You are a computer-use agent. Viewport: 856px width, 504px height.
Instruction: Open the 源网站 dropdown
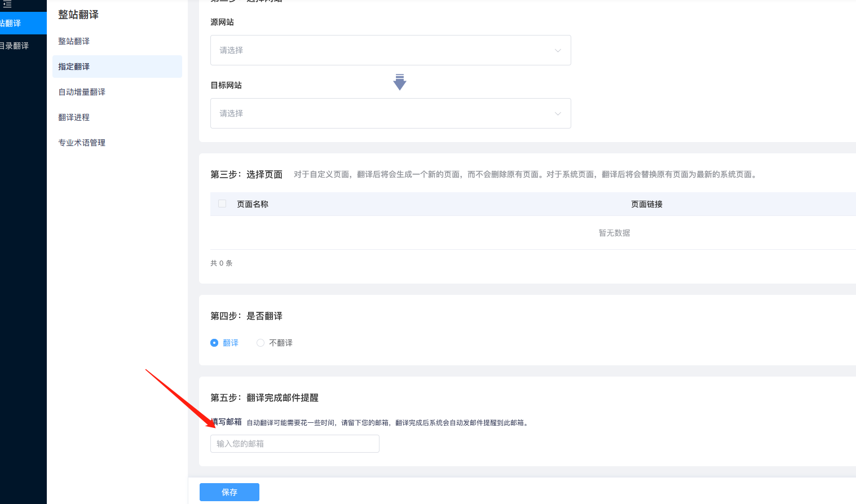click(390, 50)
